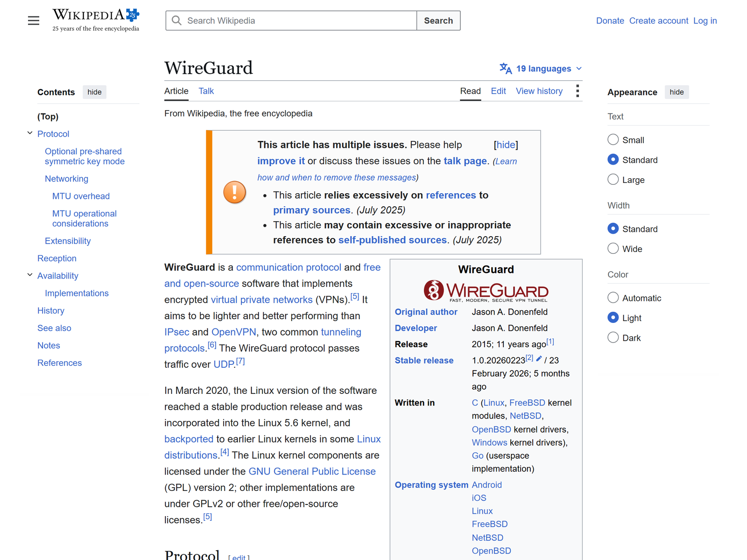747x560 pixels.
Task: Open the GNU General Public License link
Action: [312, 471]
